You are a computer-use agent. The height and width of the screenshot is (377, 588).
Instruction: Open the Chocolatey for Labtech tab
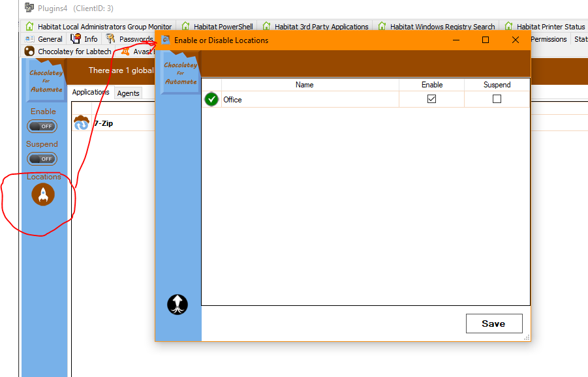(68, 52)
